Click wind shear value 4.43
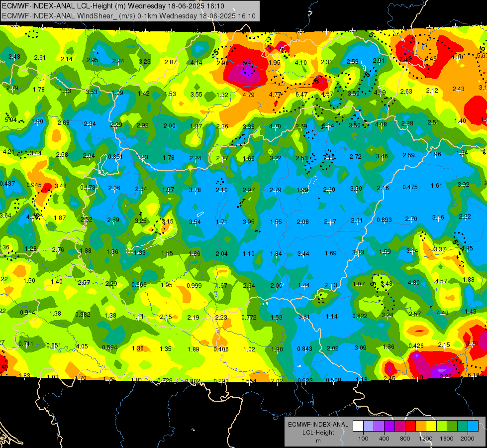 pos(442,313)
